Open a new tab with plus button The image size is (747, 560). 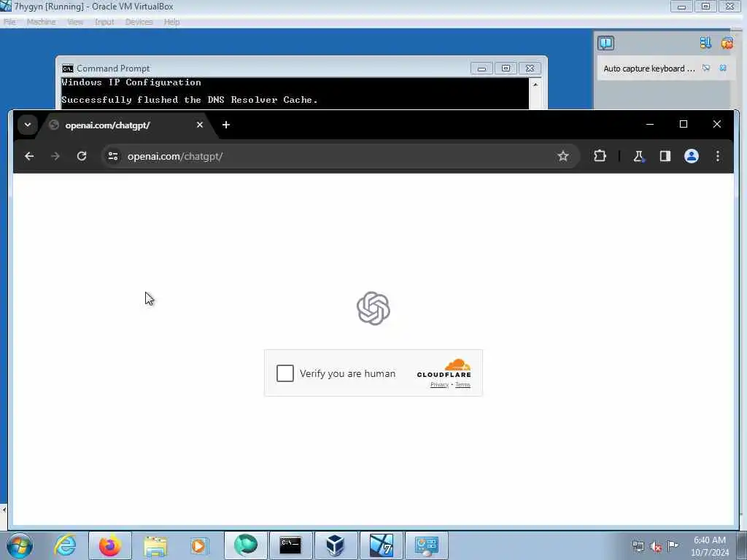(x=226, y=125)
